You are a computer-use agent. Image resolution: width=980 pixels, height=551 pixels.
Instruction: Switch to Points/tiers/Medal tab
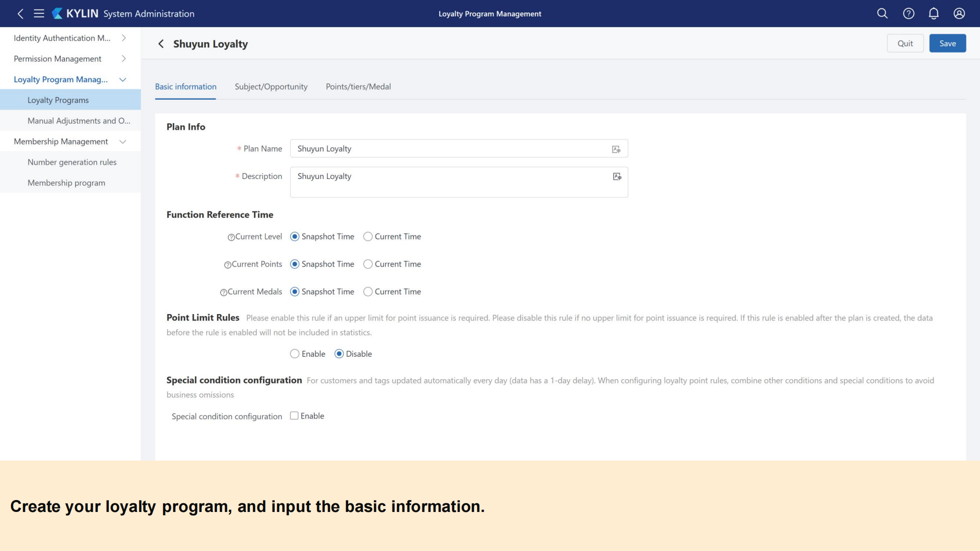click(358, 87)
